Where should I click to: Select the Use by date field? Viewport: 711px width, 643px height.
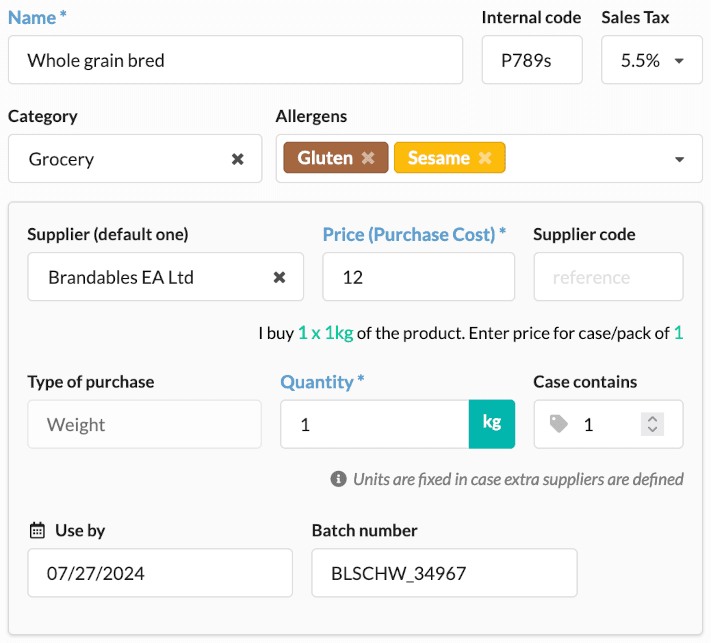[x=160, y=573]
